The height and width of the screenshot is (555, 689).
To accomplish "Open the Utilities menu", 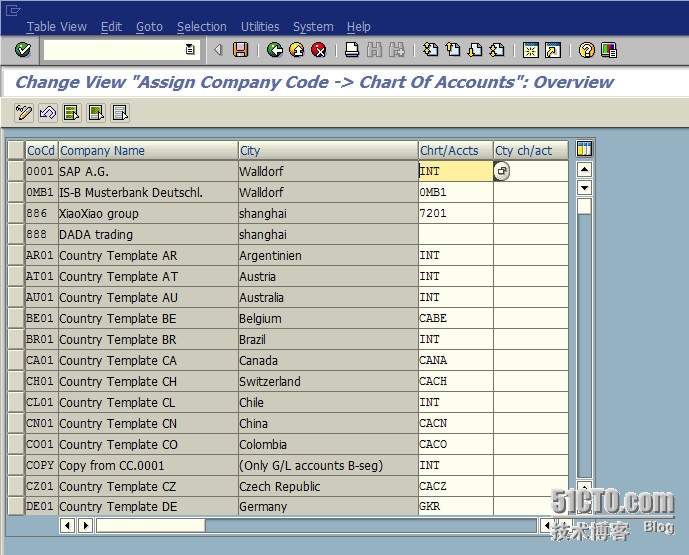I will pos(260,27).
